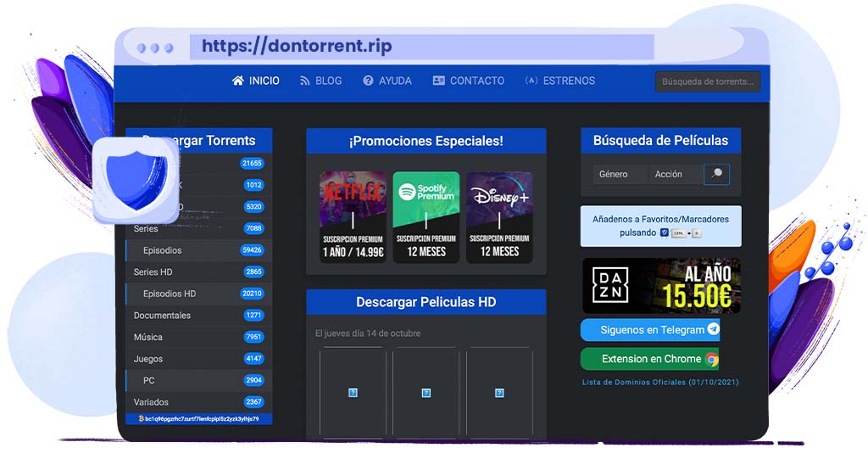Click the DAZN al año 15.50€ banner
The height and width of the screenshot is (459, 868).
point(661,286)
